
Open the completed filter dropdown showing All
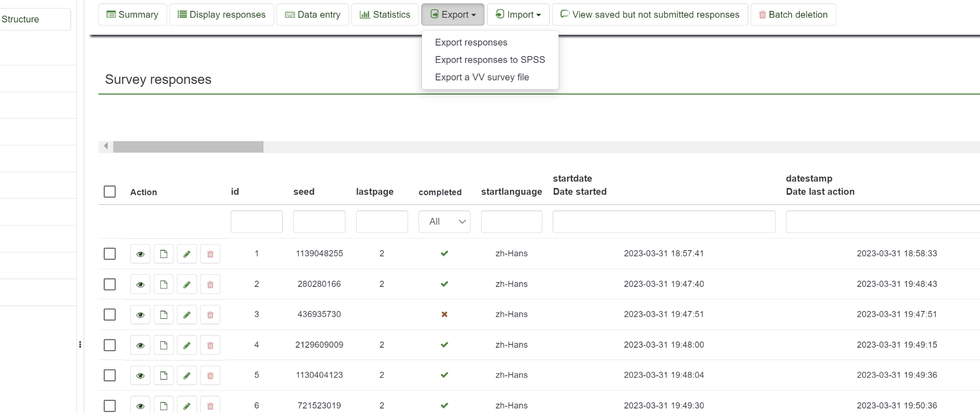click(444, 222)
